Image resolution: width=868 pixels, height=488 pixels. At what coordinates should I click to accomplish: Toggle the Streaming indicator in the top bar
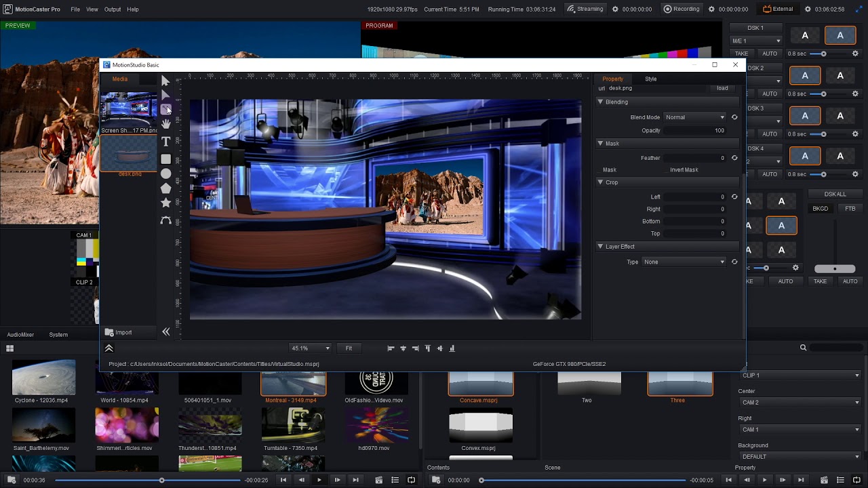coord(585,9)
